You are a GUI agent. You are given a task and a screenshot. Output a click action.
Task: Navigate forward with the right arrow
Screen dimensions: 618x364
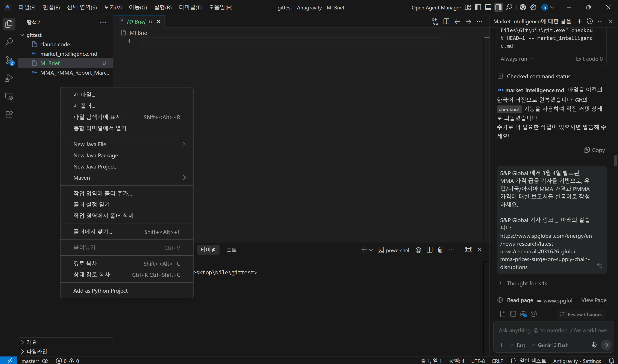[x=468, y=22]
